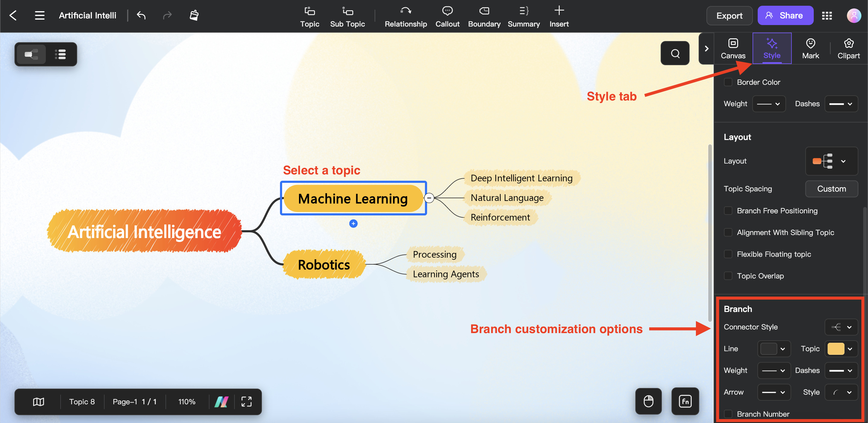Expand the Connector Style dropdown
The width and height of the screenshot is (868, 423).
click(x=840, y=326)
